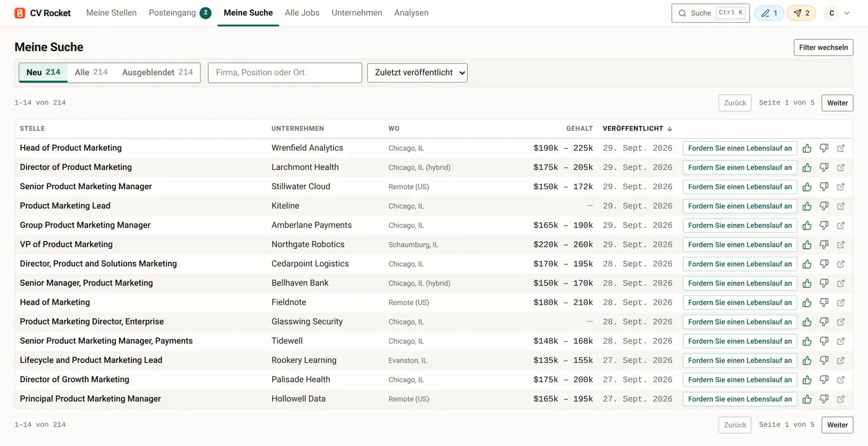Click the Evanston, IL location cell
The width and height of the screenshot is (868, 446).
point(408,360)
